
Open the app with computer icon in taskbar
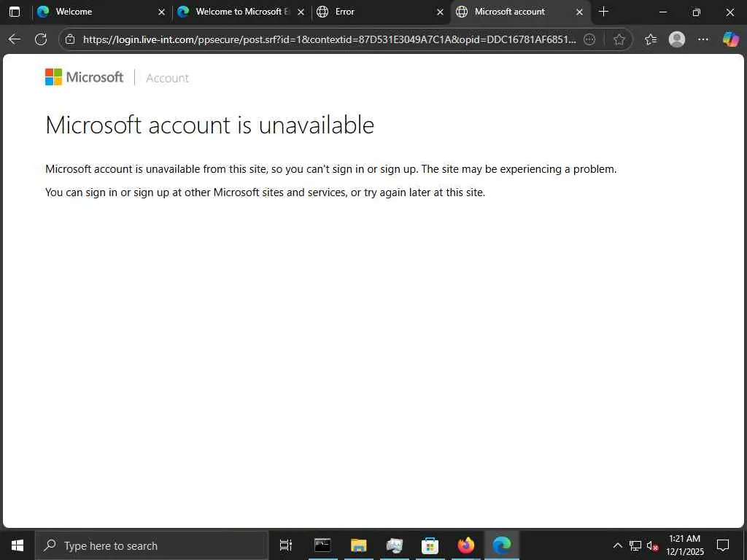[395, 545]
